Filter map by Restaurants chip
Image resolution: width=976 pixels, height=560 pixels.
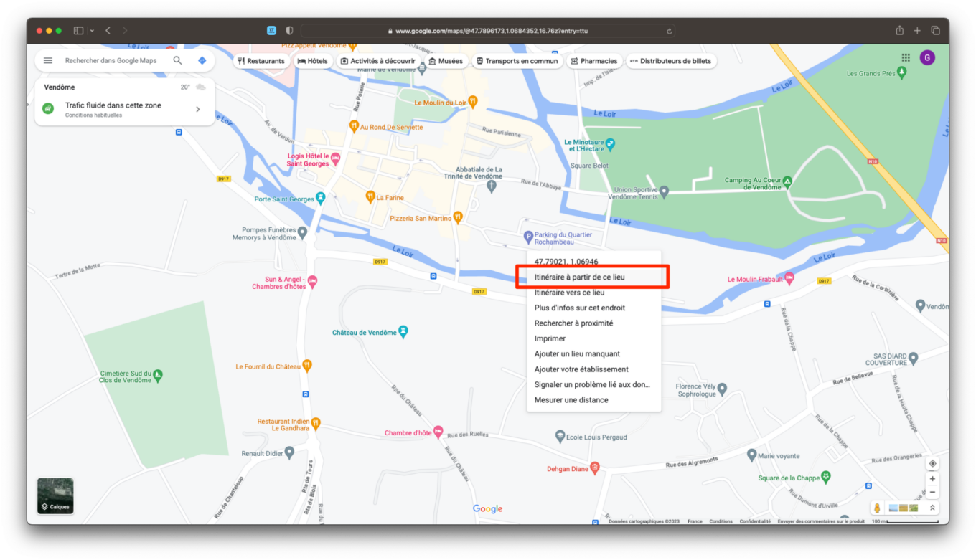(261, 61)
